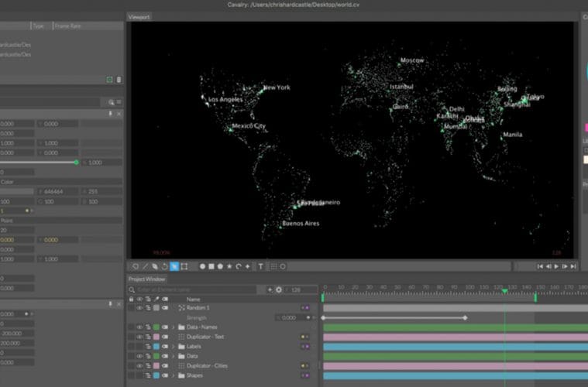The width and height of the screenshot is (588, 387).
Task: Select the Star shape tool
Action: [229, 266]
